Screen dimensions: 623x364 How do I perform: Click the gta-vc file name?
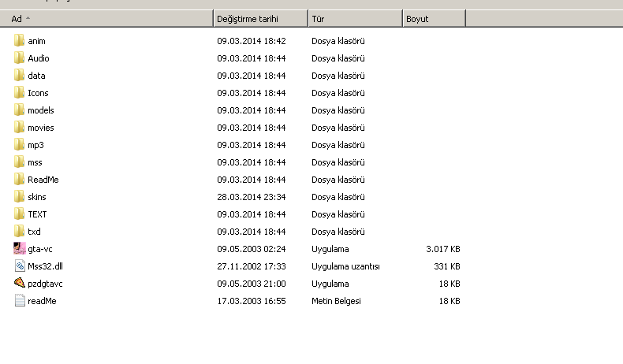coord(40,249)
